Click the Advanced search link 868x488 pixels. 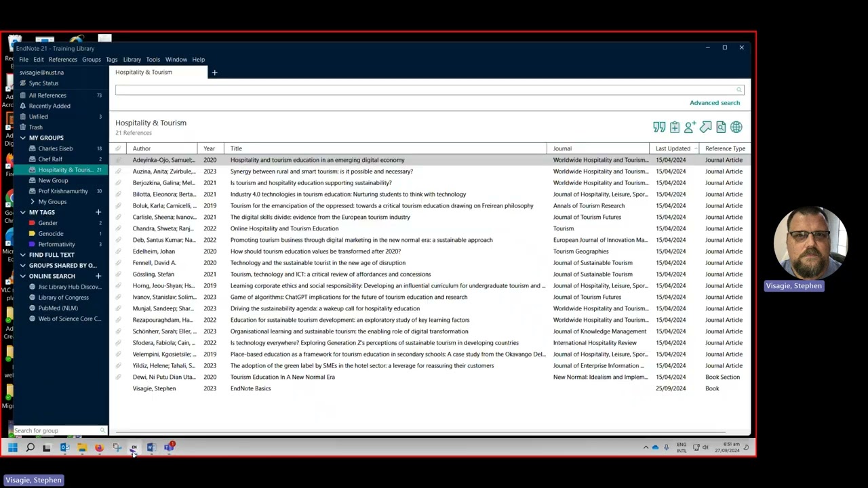715,103
